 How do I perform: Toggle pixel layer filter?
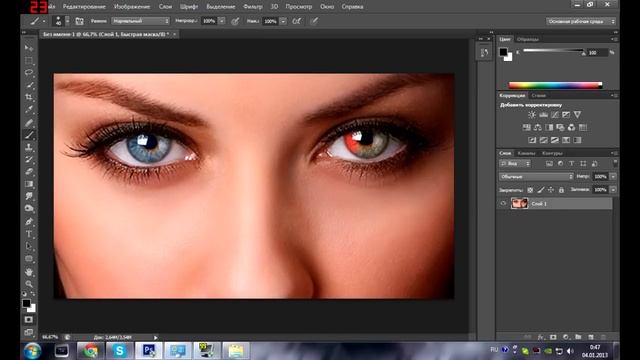tap(549, 164)
